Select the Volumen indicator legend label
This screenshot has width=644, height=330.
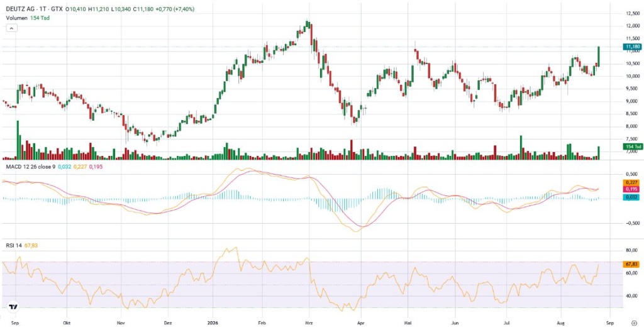pos(17,18)
